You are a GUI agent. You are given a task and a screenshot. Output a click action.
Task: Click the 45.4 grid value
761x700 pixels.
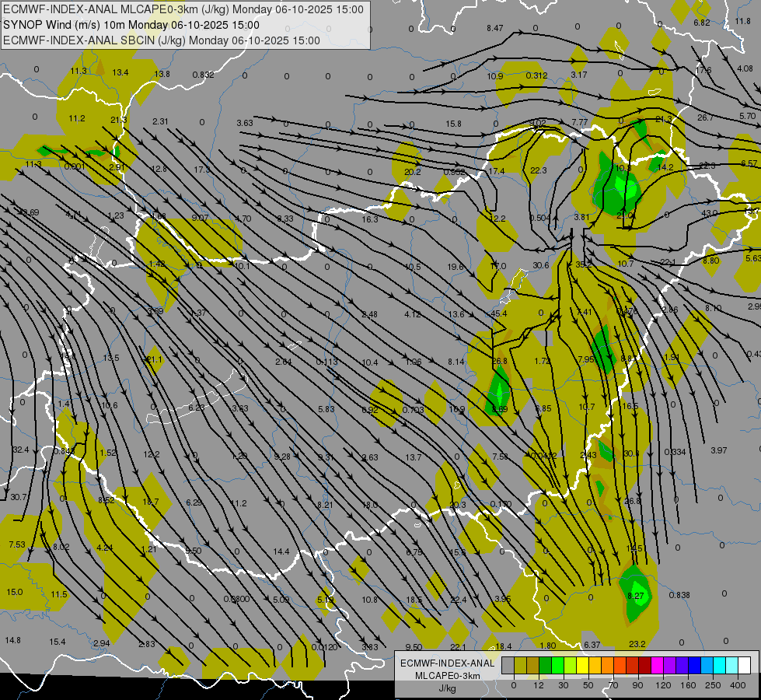coord(499,313)
